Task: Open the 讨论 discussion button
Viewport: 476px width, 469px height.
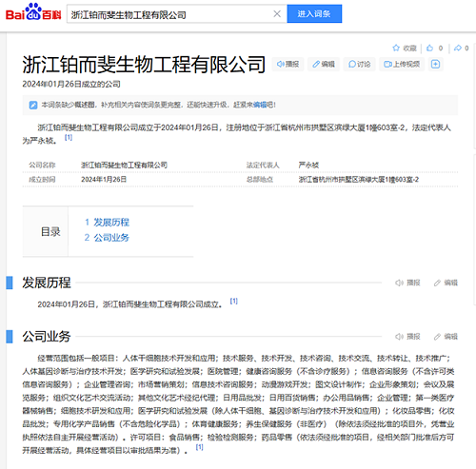Action: [x=360, y=65]
